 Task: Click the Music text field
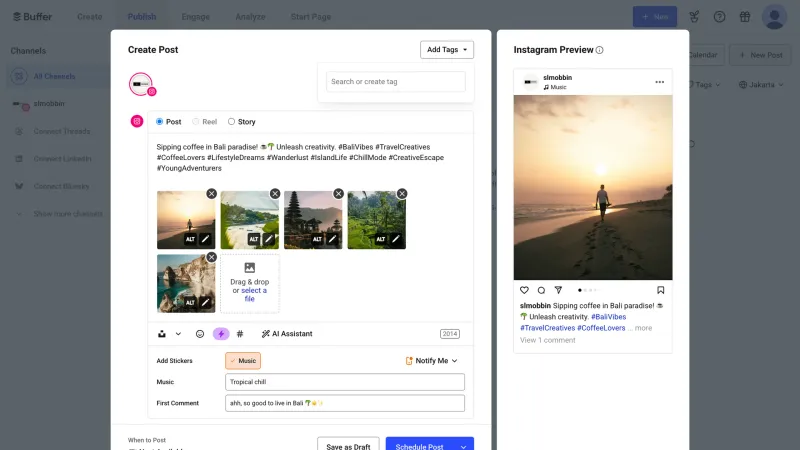click(345, 382)
